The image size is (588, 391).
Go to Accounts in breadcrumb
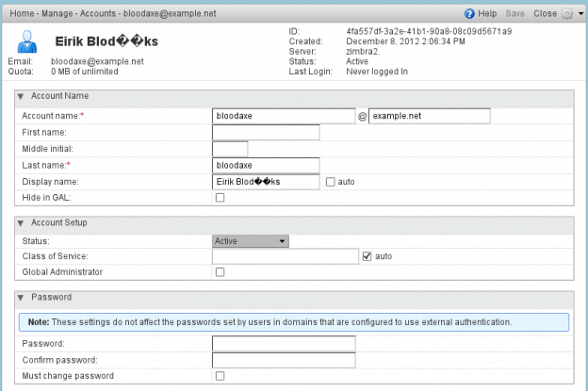(97, 13)
